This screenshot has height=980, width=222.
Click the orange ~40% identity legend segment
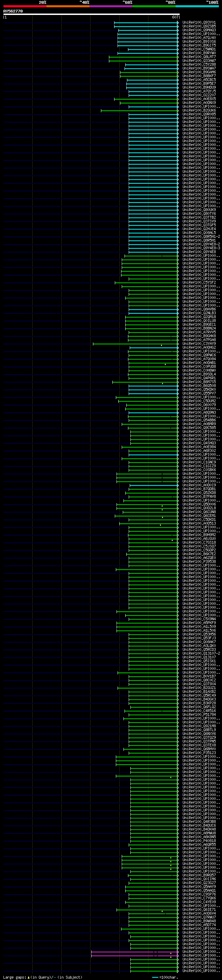[68, 7]
